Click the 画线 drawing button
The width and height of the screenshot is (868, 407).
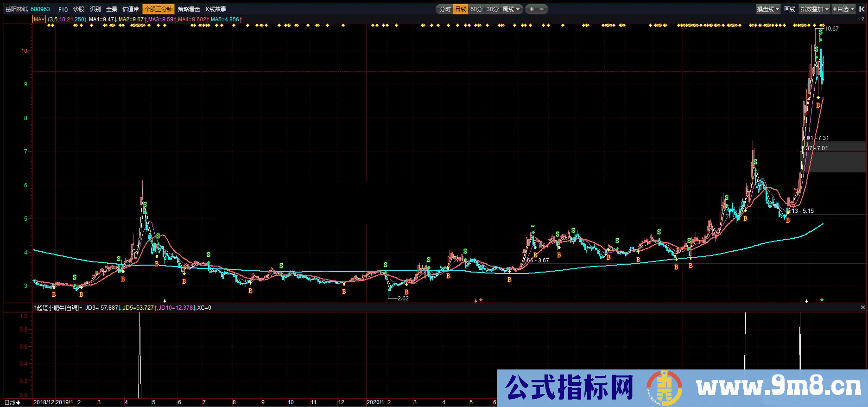(x=790, y=9)
